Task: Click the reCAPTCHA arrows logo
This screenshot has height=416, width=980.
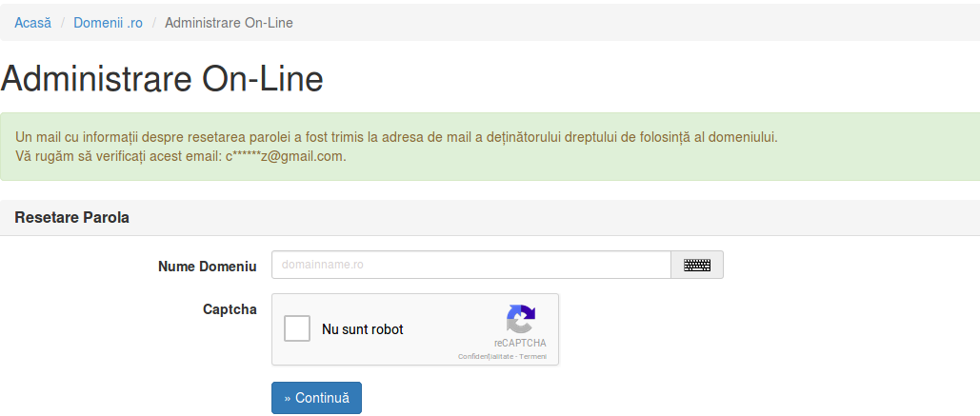Action: click(521, 319)
